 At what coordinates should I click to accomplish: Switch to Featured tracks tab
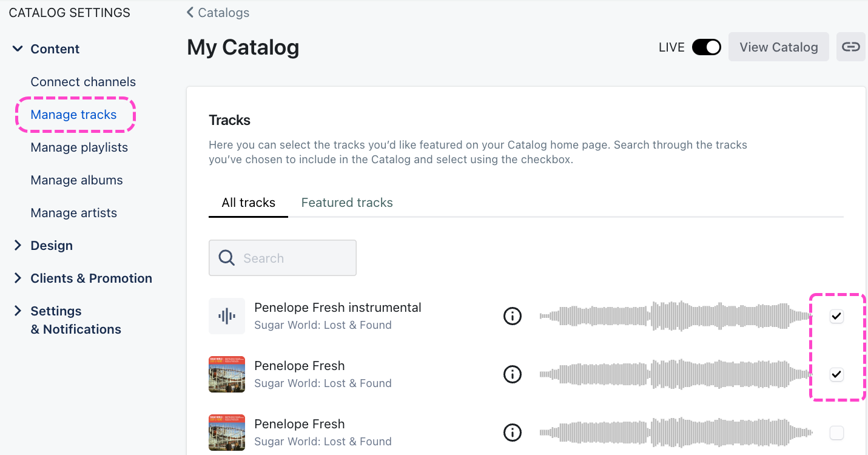tap(347, 203)
